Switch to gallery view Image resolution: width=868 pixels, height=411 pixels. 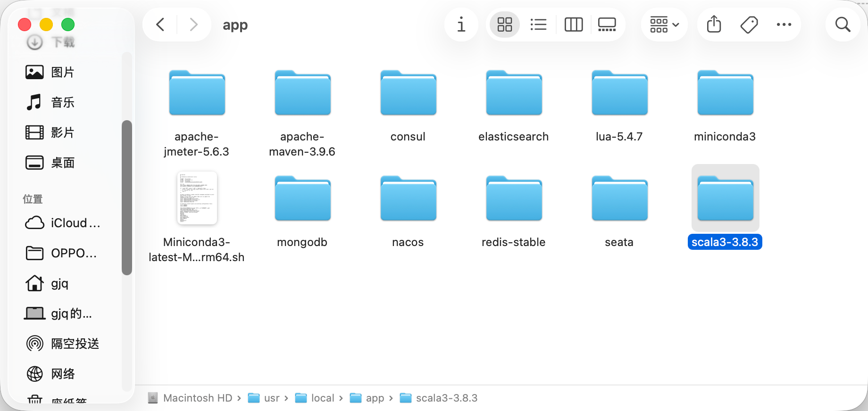[607, 25]
